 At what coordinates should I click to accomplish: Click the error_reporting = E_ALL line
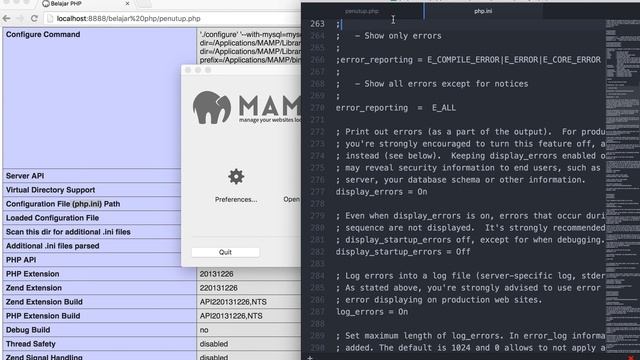(x=396, y=108)
